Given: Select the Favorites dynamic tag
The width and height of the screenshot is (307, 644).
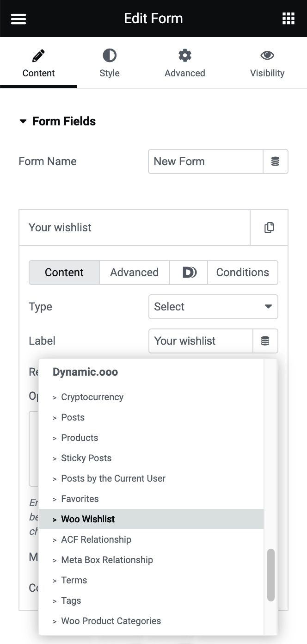Looking at the screenshot, I should 80,499.
